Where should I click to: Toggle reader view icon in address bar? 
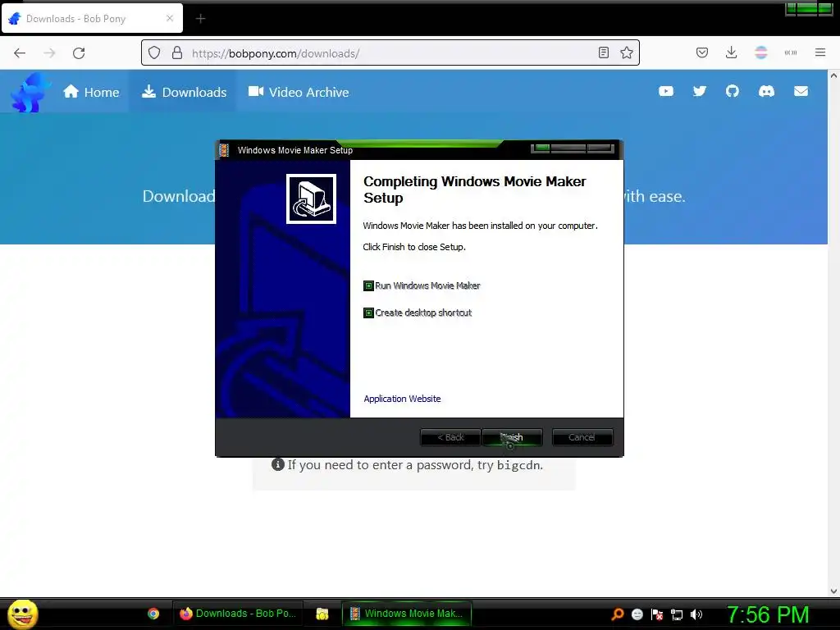[603, 52]
